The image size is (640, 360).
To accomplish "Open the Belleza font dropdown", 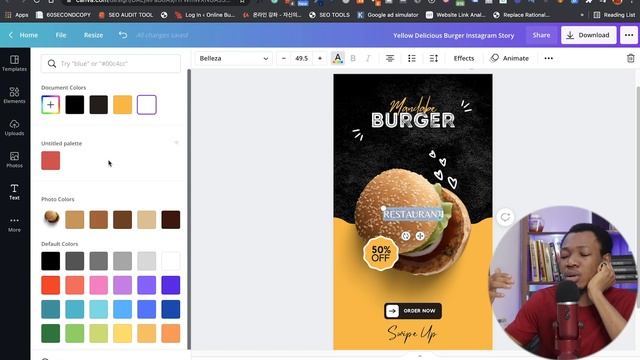I will click(x=233, y=58).
